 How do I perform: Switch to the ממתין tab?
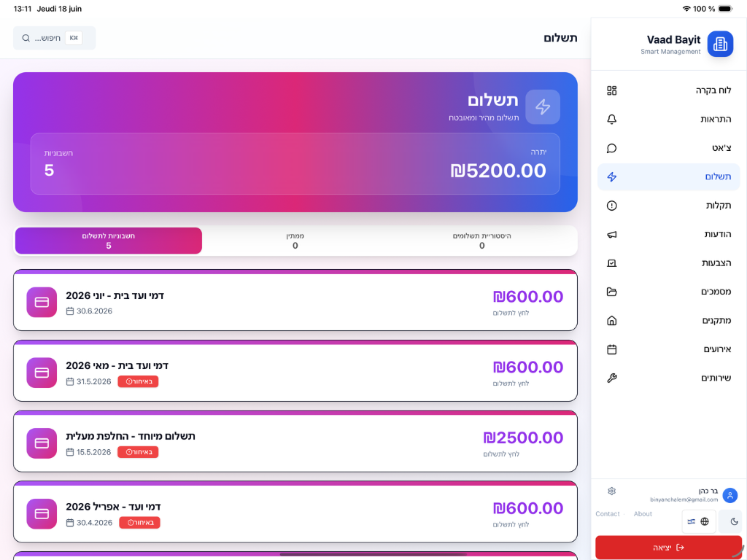(x=295, y=241)
